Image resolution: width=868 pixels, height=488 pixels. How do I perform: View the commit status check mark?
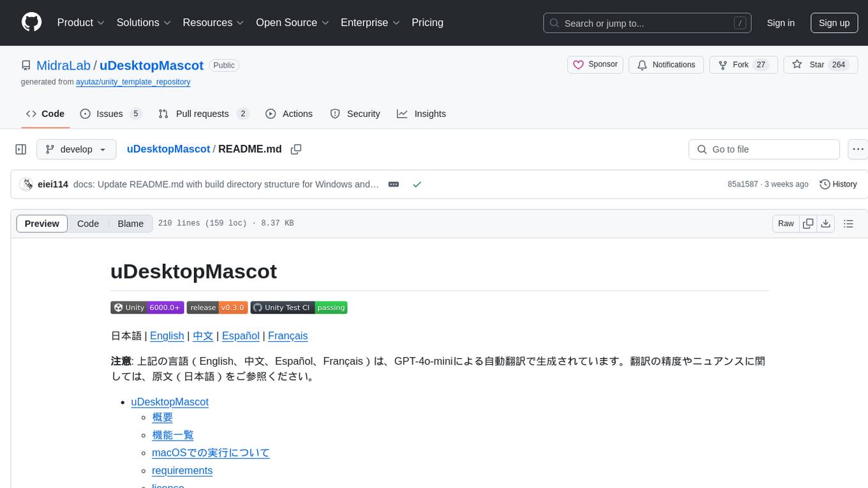coord(417,184)
